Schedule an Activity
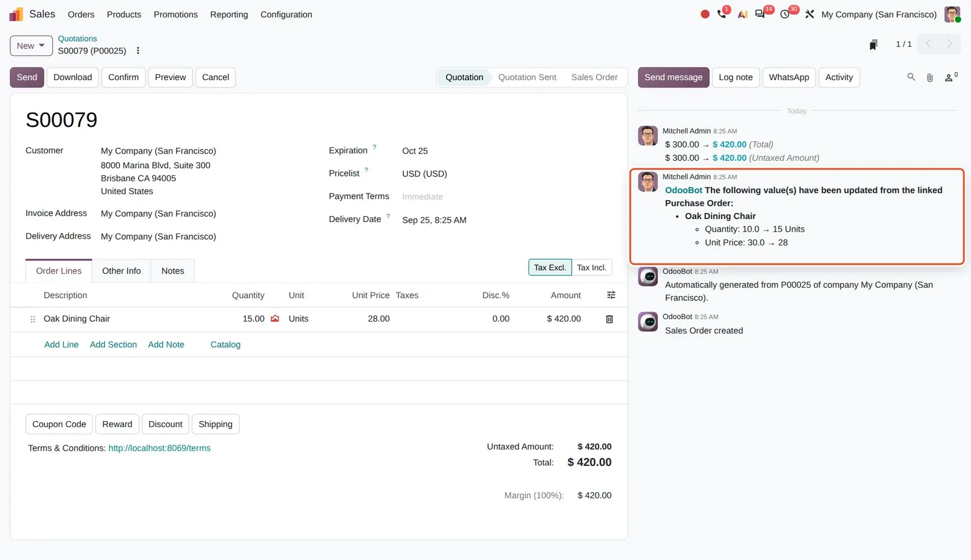Screen dimensions: 971x560 (x=839, y=78)
